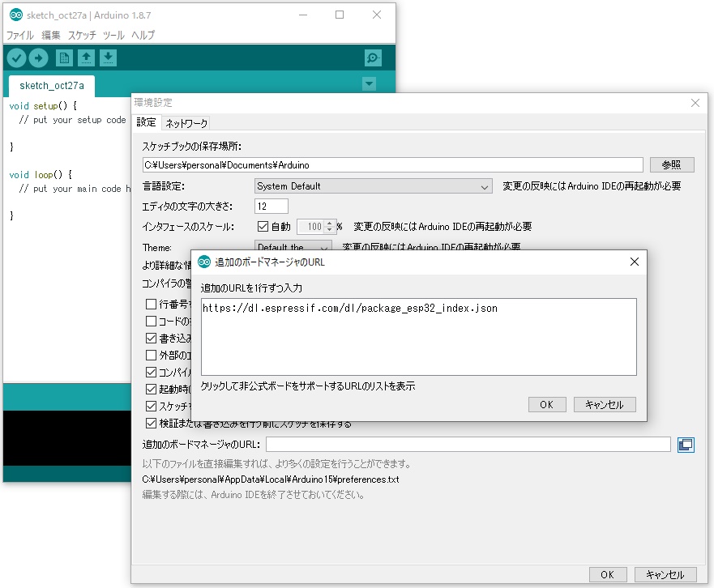Enable the 行番号 line numbers checkbox
The height and width of the screenshot is (588, 714).
click(x=151, y=305)
